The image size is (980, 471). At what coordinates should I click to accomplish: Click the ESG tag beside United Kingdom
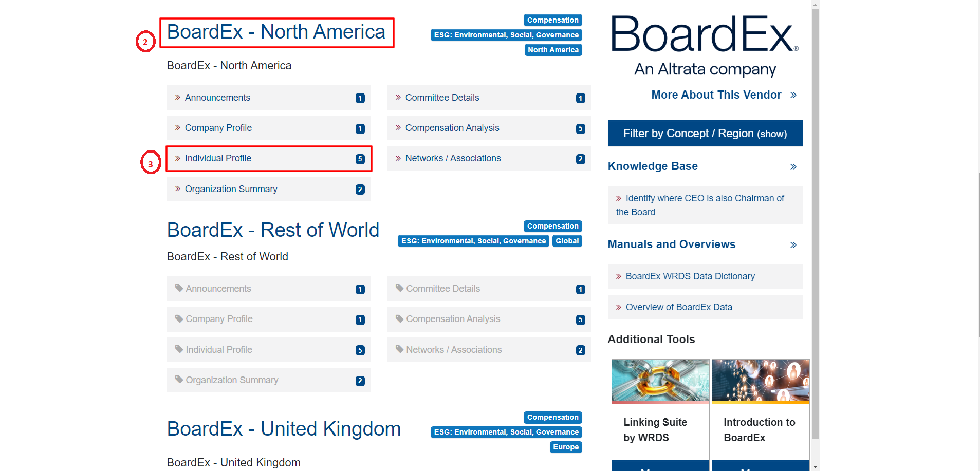[506, 432]
